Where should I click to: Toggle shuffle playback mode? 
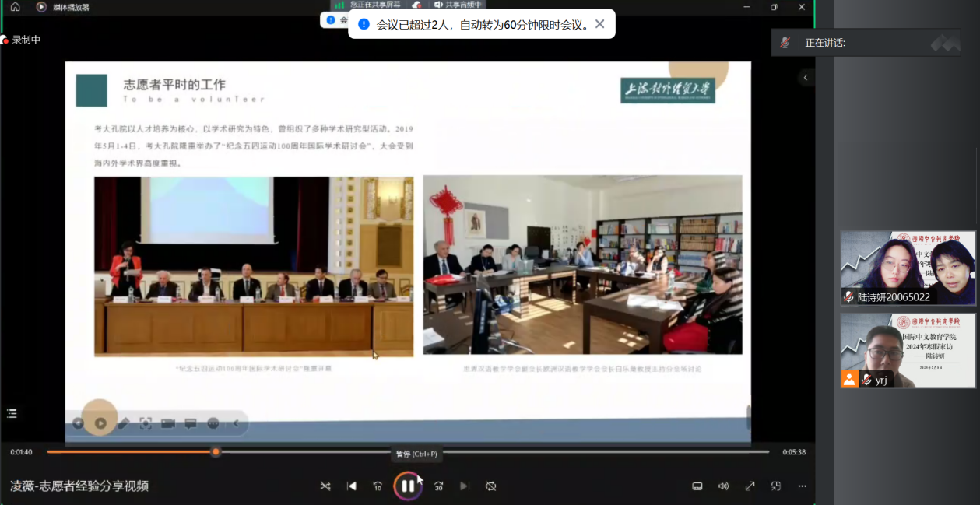(x=325, y=486)
